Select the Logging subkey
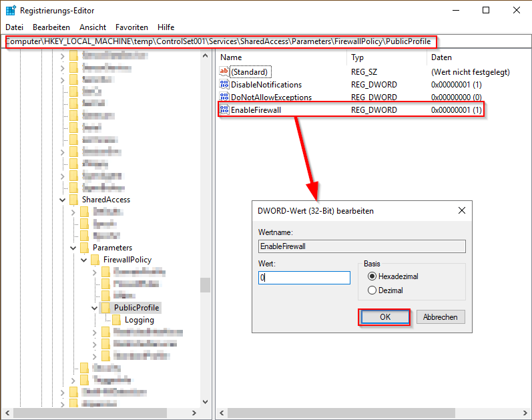Viewport: 532px width, 420px height. 139,320
